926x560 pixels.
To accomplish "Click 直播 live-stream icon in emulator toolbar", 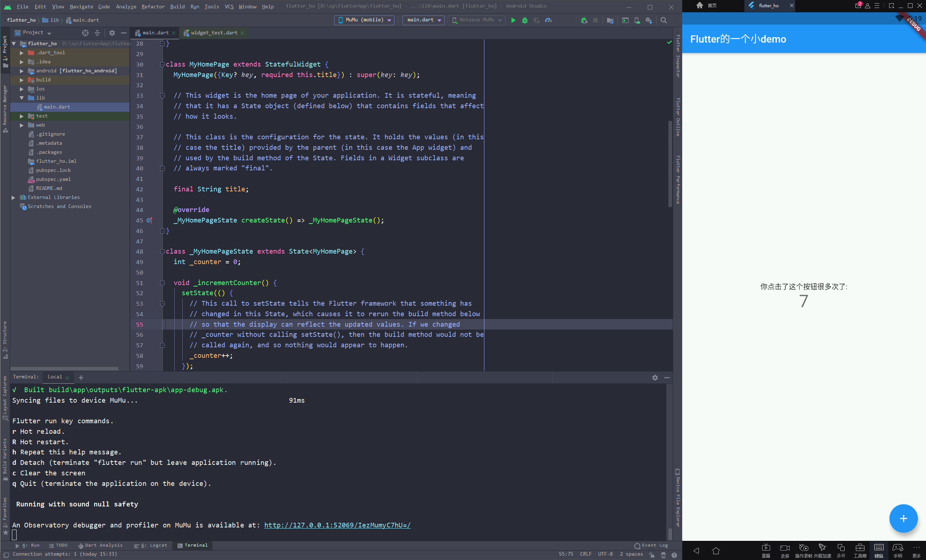I will click(766, 551).
